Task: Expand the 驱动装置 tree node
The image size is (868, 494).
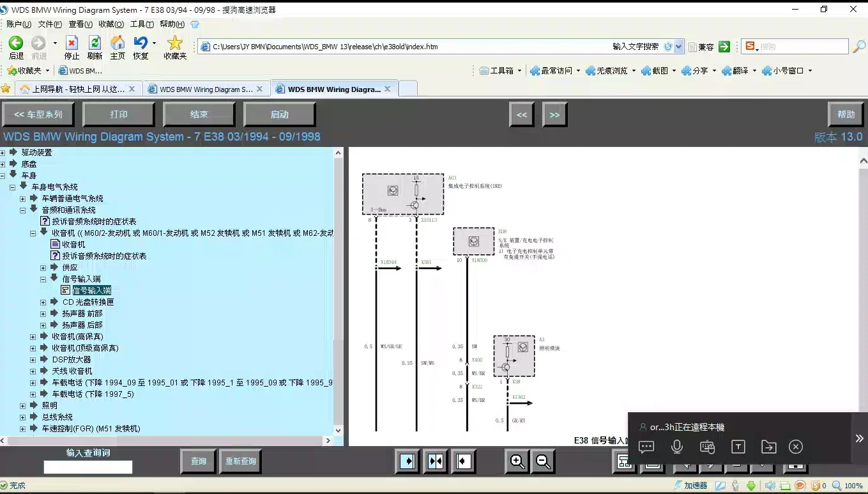Action: [x=3, y=153]
